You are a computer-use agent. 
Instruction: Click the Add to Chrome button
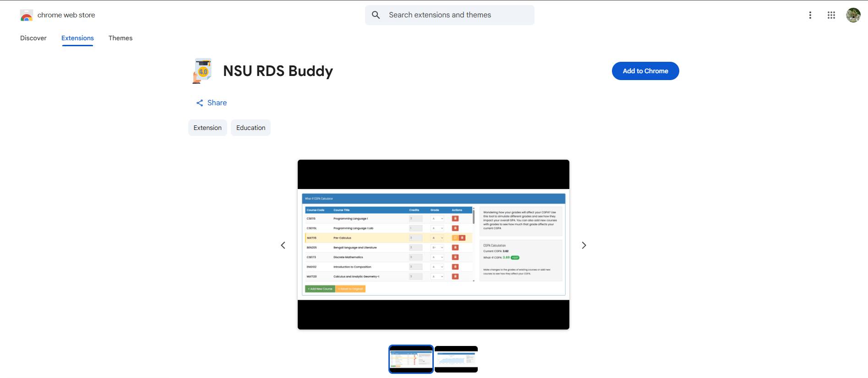[645, 71]
